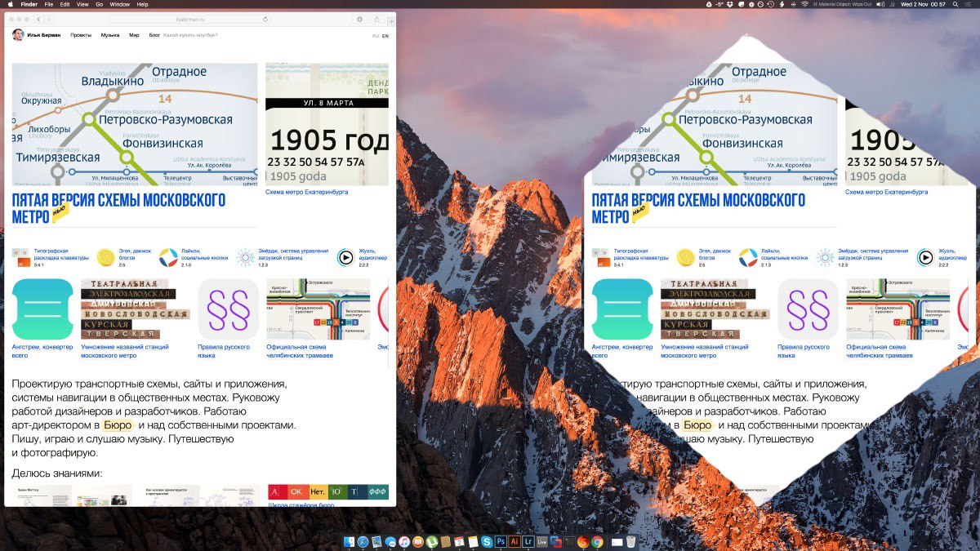980x551 pixels.
Task: Open the 1905 года Yekaterinburg metro image
Action: [327, 124]
